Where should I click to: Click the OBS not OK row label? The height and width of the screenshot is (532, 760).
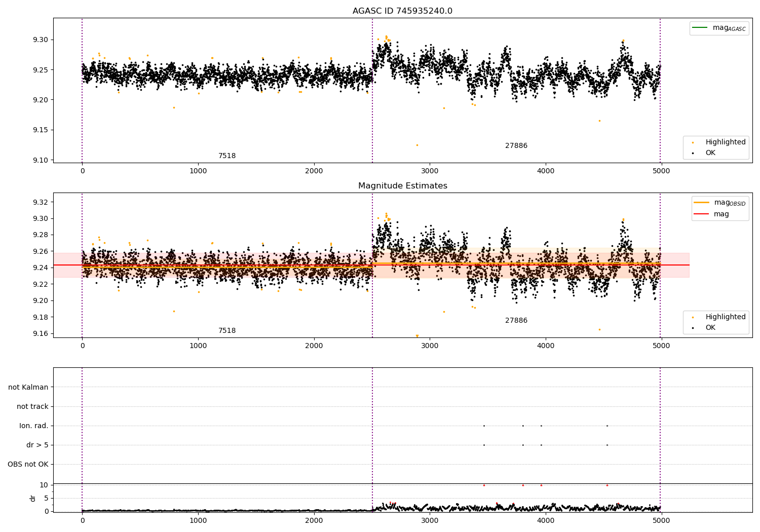pyautogui.click(x=28, y=465)
